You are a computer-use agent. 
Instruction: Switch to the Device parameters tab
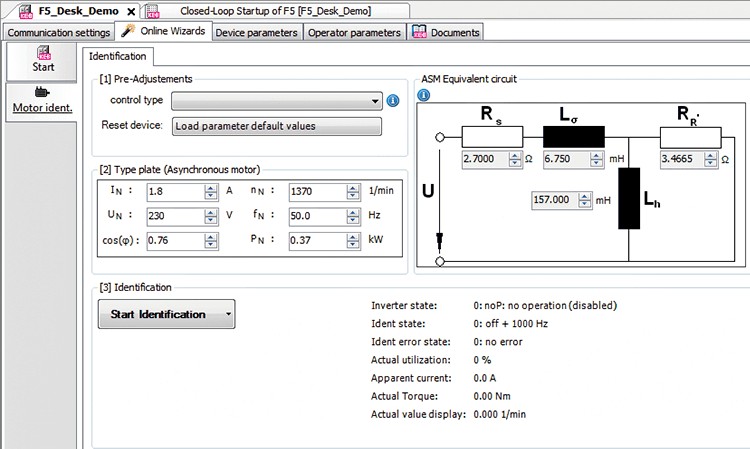(257, 32)
